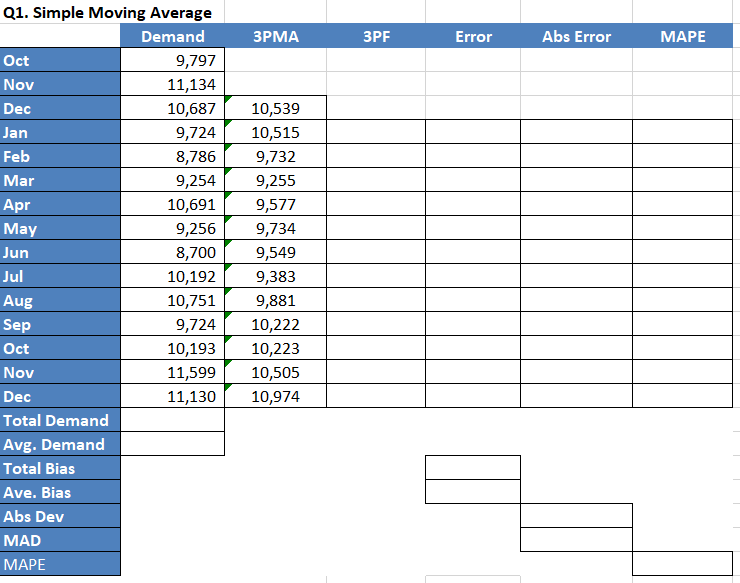The image size is (740, 583).
Task: Select the bottom MAPE result cell
Action: 682,564
